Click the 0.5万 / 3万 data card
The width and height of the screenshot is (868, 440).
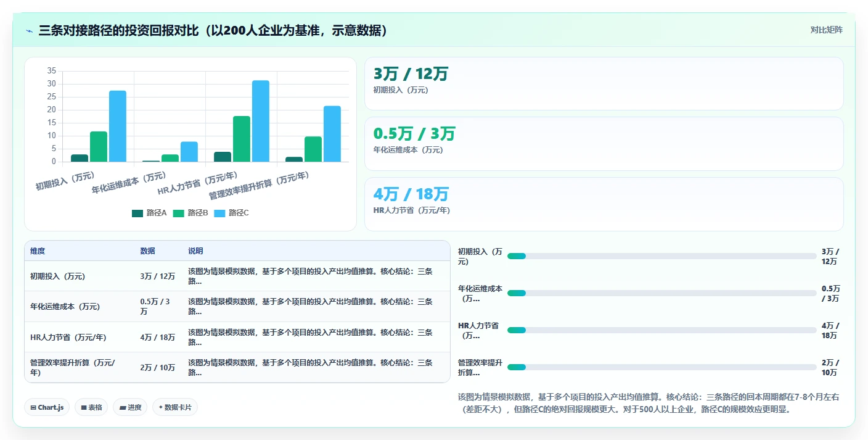pos(604,144)
